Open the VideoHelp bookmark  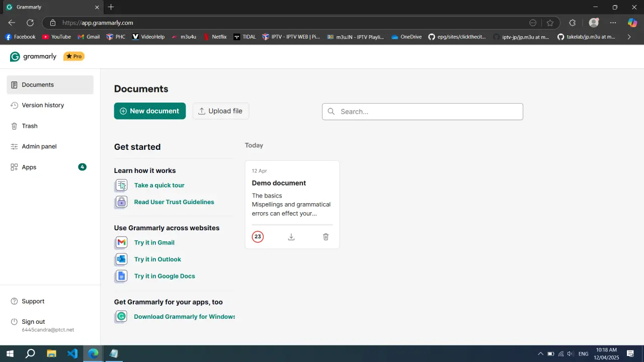[x=148, y=37]
